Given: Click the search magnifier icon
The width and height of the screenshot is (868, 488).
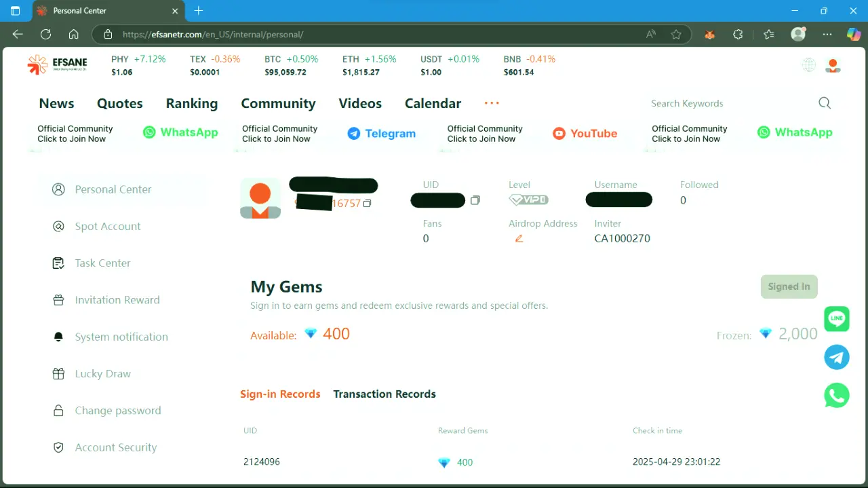Looking at the screenshot, I should [825, 103].
